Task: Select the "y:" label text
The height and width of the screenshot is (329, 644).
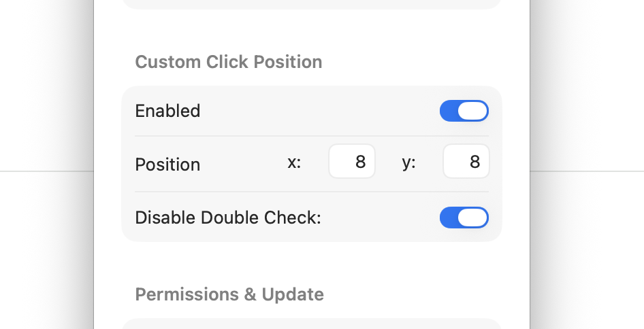Action: tap(408, 163)
